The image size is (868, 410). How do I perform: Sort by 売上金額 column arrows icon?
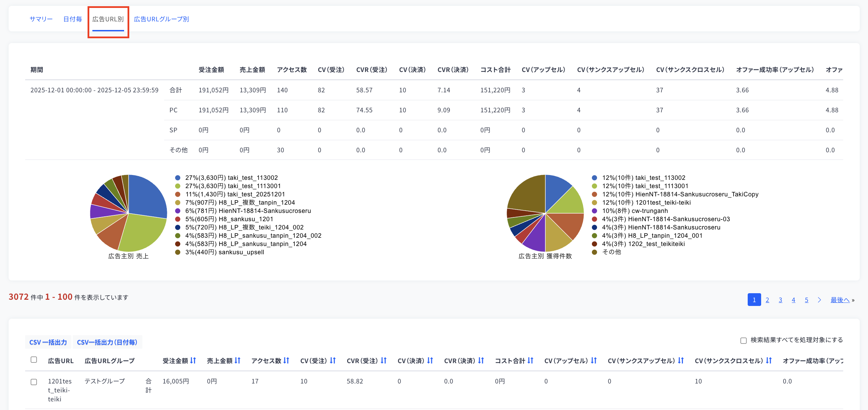pos(238,360)
